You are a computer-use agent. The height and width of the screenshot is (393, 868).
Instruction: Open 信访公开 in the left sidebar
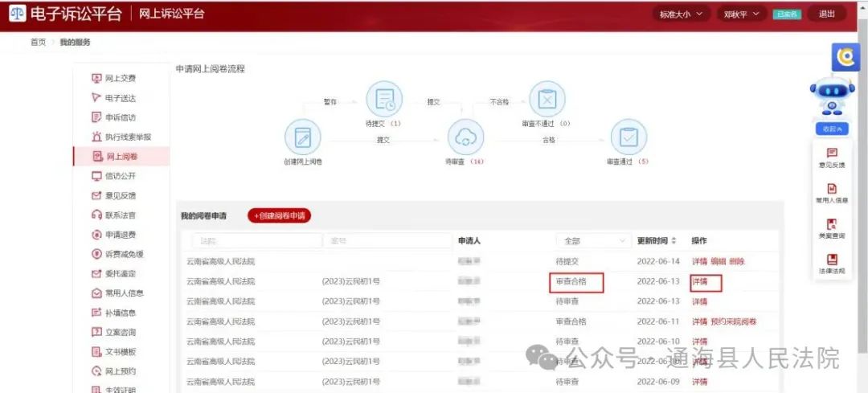pos(113,176)
